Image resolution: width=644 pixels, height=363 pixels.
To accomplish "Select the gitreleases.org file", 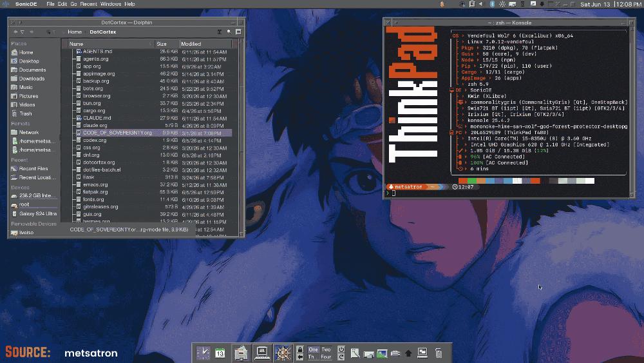I will coord(100,207).
